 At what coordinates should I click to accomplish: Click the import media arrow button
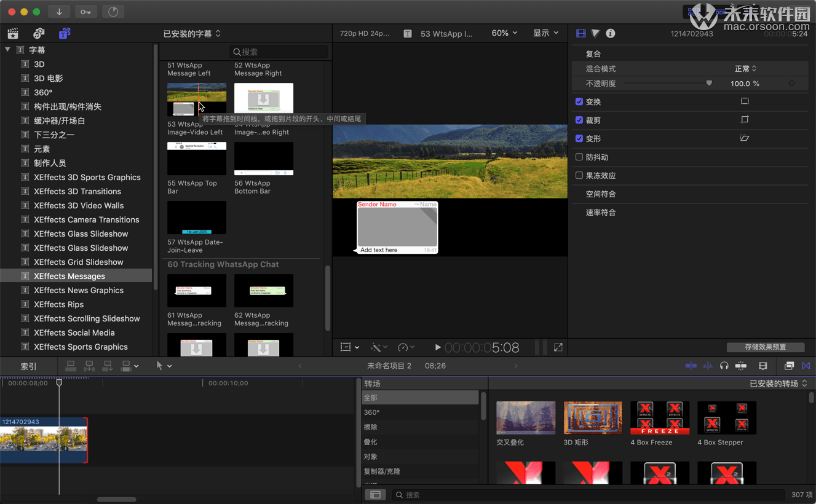(x=59, y=12)
